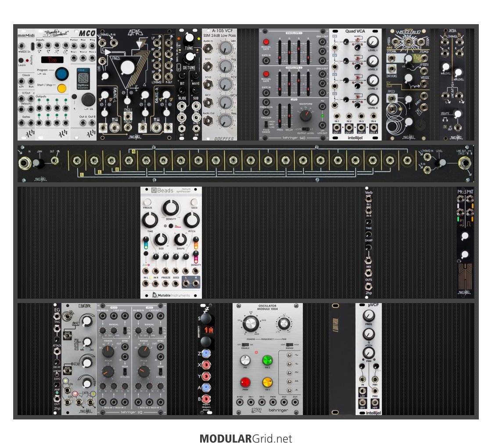Click the FREQ knob on the µVCF

[369, 316]
